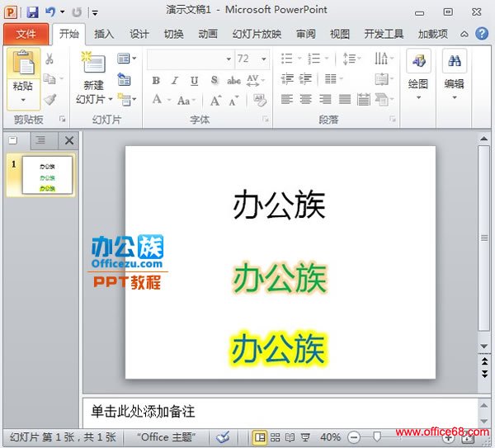Expand the 新建幻灯片 dropdown arrow
Image resolution: width=495 pixels, height=448 pixels.
(x=111, y=99)
